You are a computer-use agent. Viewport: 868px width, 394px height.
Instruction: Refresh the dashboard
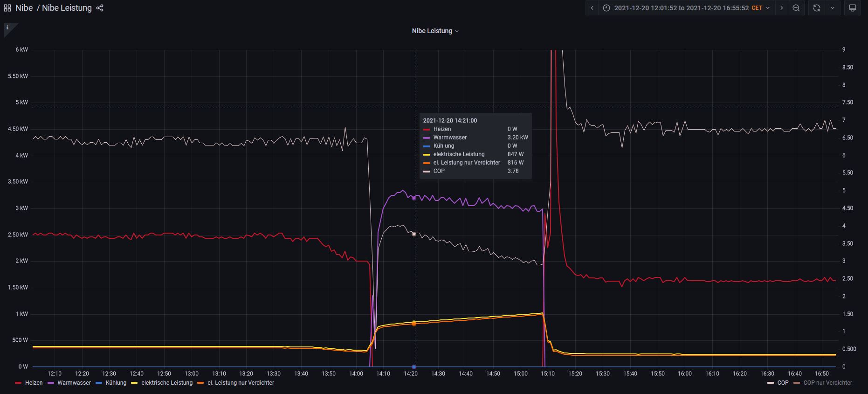(x=816, y=8)
